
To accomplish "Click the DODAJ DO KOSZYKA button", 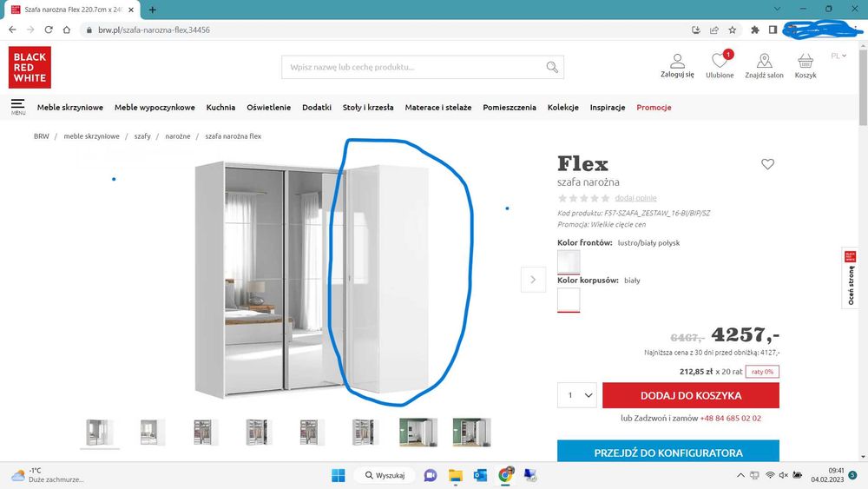I will pyautogui.click(x=691, y=395).
